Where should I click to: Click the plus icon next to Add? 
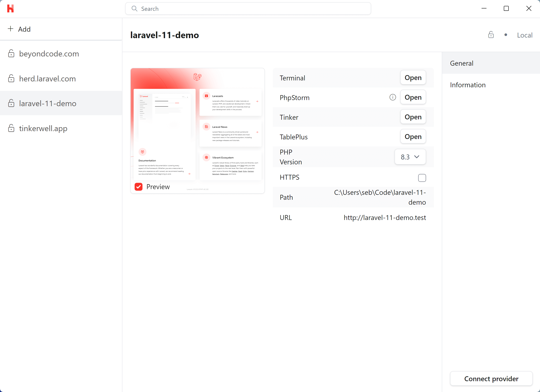coord(10,29)
